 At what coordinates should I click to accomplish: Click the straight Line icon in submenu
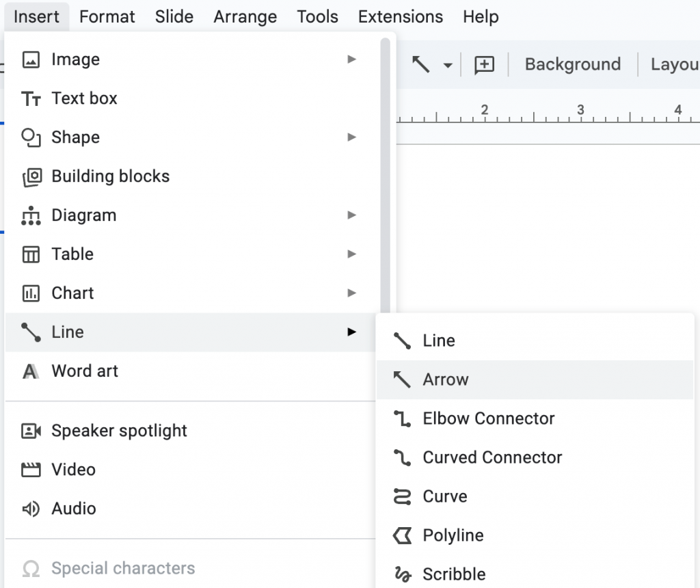pos(402,340)
